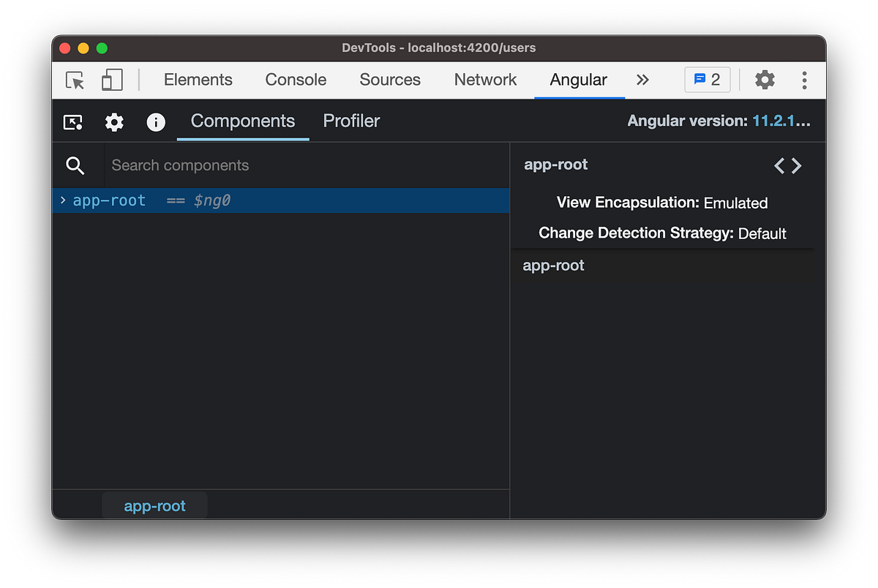Switch to the Profiler tab

pos(350,121)
